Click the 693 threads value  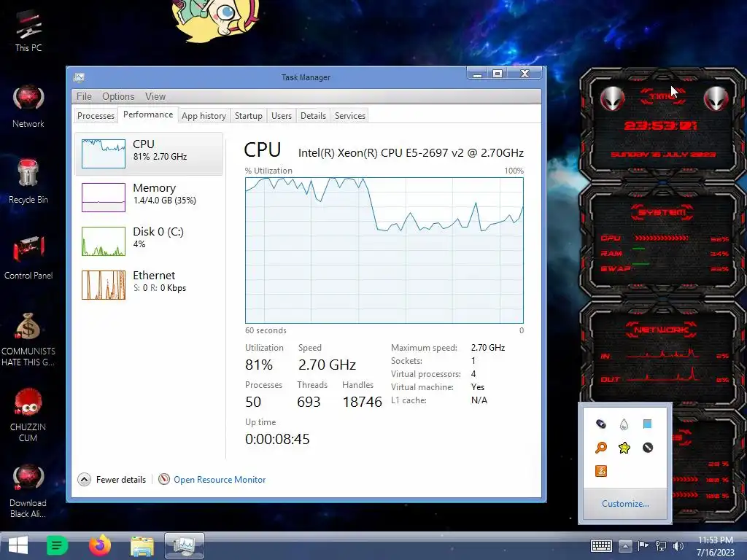click(309, 402)
